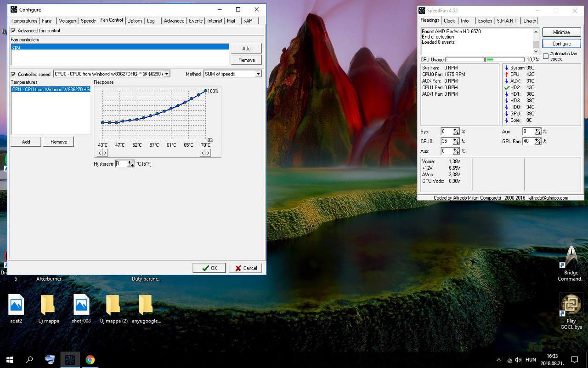Click the SpeedFan taskbar icon
Viewport: 588px width, 368px height.
70,360
